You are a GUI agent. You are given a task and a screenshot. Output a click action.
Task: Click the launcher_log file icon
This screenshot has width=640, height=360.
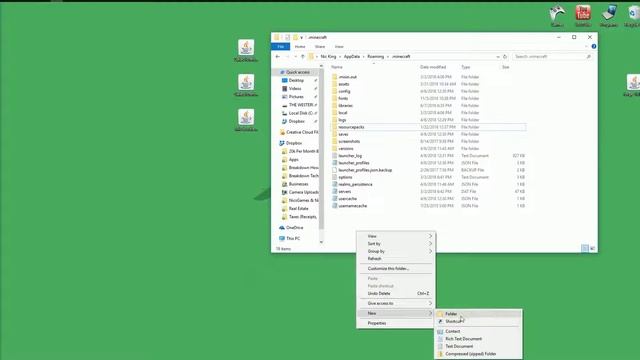pyautogui.click(x=335, y=156)
